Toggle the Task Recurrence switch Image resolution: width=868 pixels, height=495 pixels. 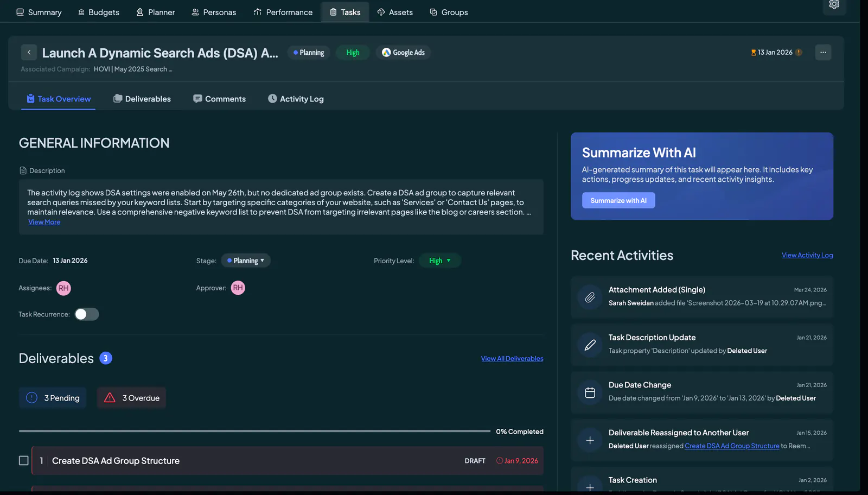[x=87, y=314]
